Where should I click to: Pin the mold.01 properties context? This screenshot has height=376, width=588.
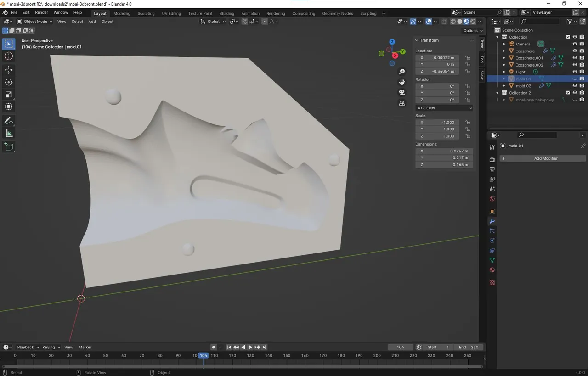pos(583,146)
